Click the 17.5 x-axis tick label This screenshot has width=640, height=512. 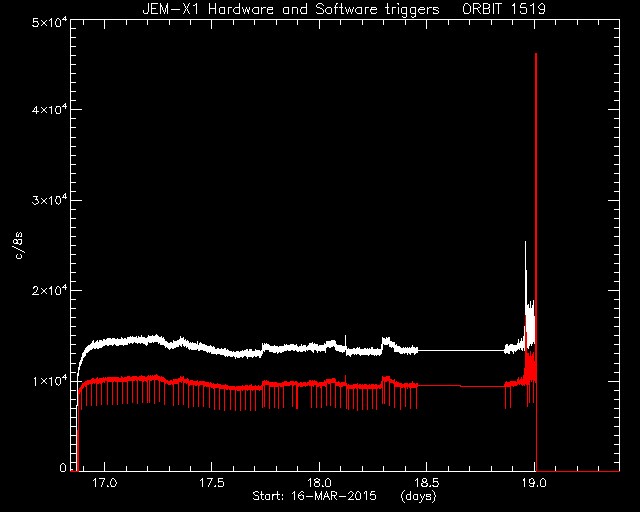[212, 483]
